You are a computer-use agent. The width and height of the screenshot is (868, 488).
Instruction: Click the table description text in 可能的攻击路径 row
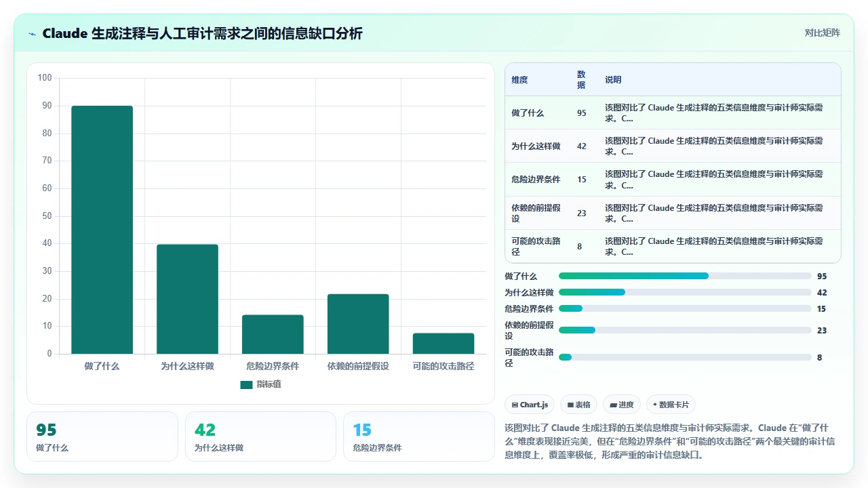714,246
